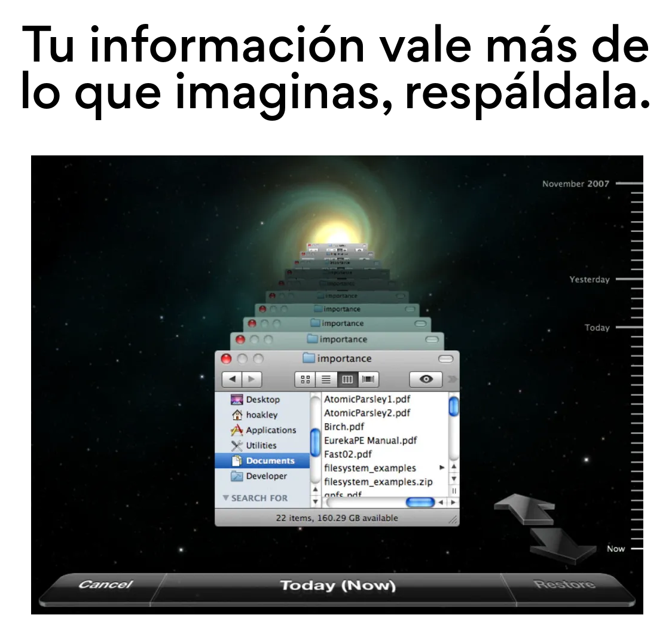Click the Finder forward arrow button
672x624 pixels.
[x=252, y=379]
